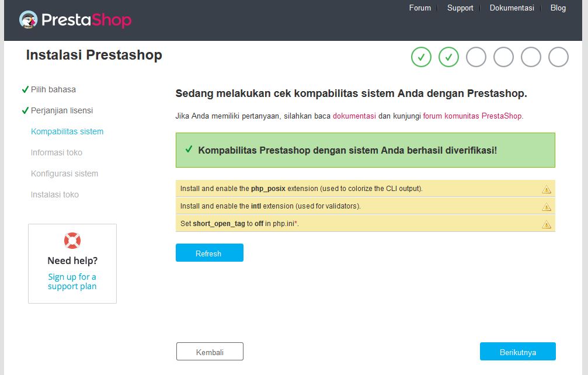Click the warning icon beside the short_open_tag message
588x375 pixels.
[547, 224]
